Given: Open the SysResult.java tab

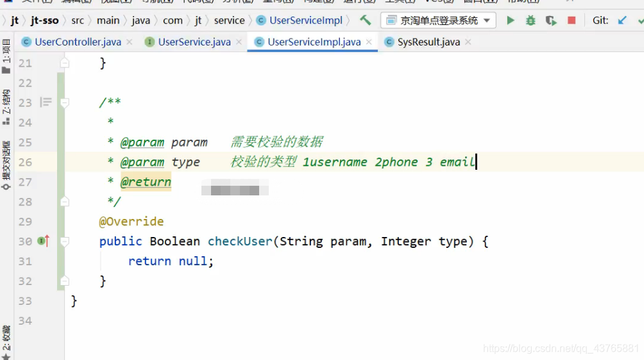Looking at the screenshot, I should click(428, 42).
